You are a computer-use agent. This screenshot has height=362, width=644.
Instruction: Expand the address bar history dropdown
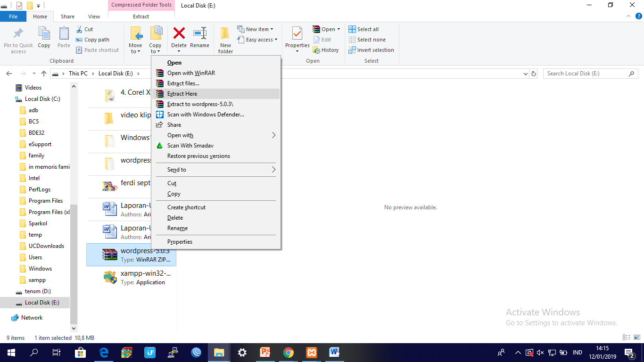tap(526, 74)
